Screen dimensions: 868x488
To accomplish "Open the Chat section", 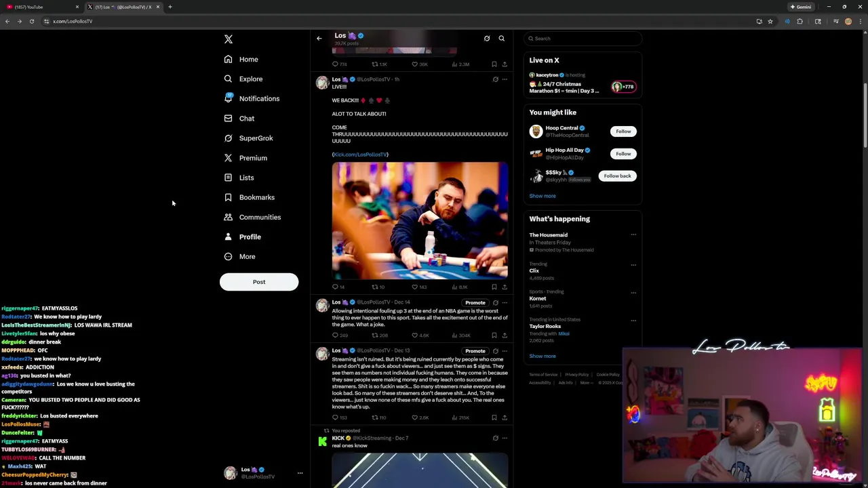I will click(x=239, y=119).
